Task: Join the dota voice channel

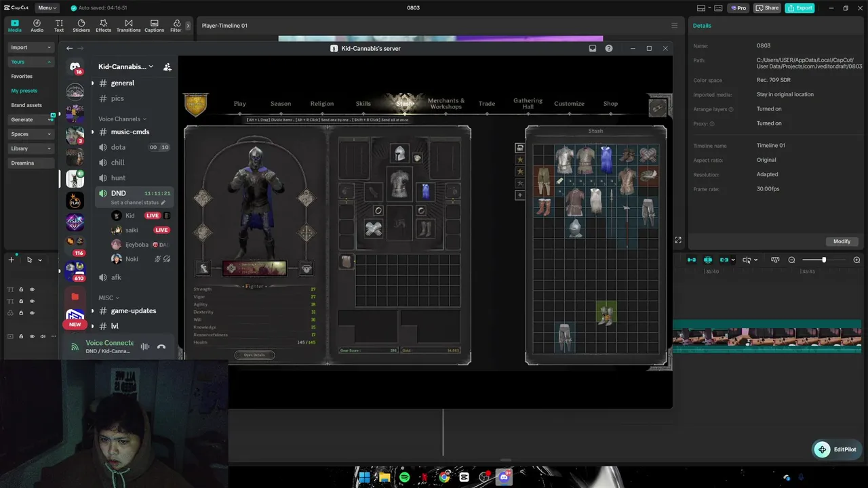Action: (x=118, y=147)
